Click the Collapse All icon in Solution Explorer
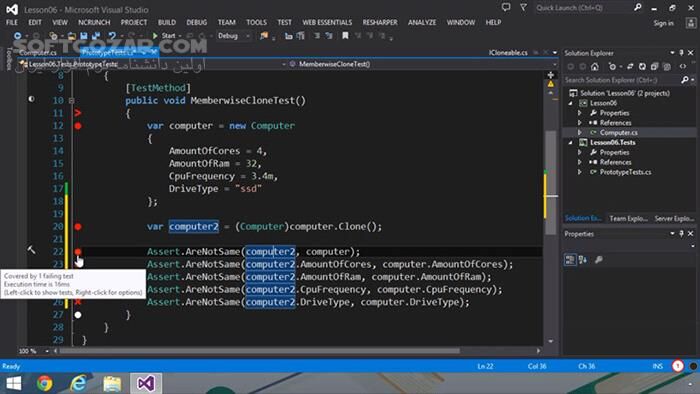Screen dimensions: 700x394 tap(654, 66)
